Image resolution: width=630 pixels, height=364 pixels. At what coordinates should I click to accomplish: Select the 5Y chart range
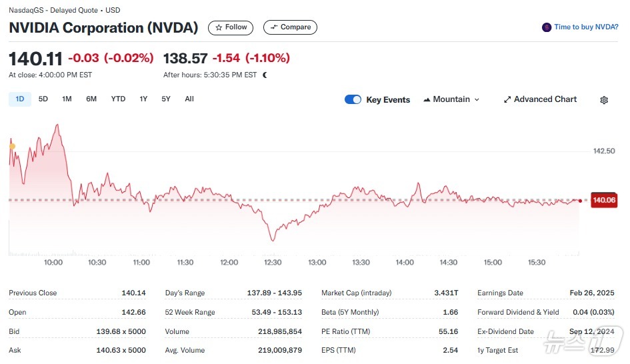166,99
